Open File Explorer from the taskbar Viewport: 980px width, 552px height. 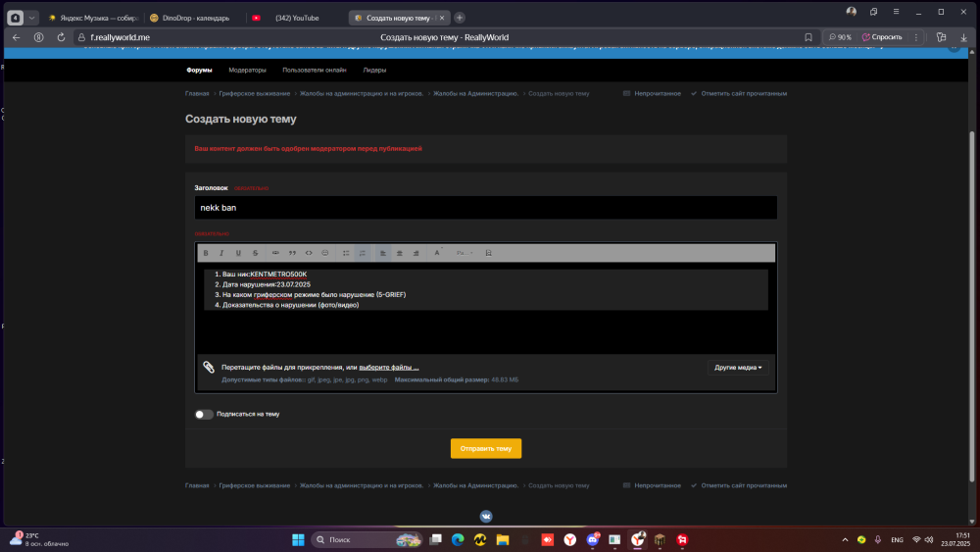[503, 539]
